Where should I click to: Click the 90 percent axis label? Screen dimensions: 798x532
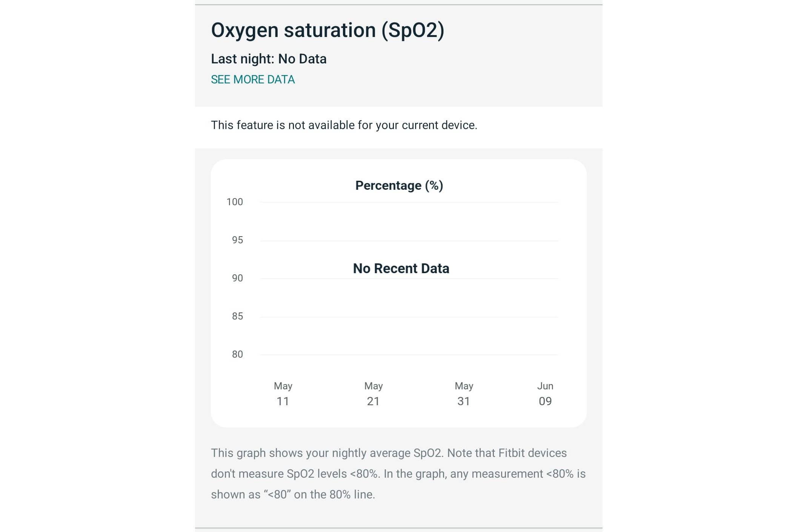[237, 278]
